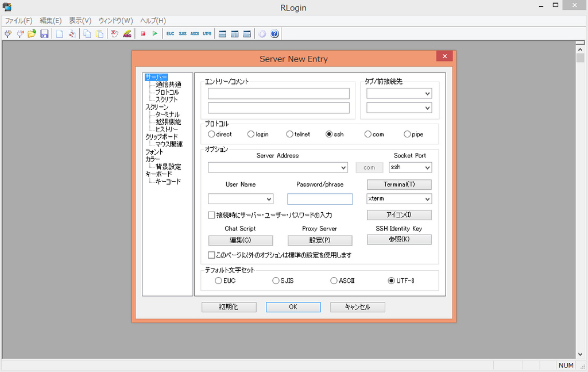Click the paste clipboard toolbar icon
The width and height of the screenshot is (588, 372).
pos(99,34)
